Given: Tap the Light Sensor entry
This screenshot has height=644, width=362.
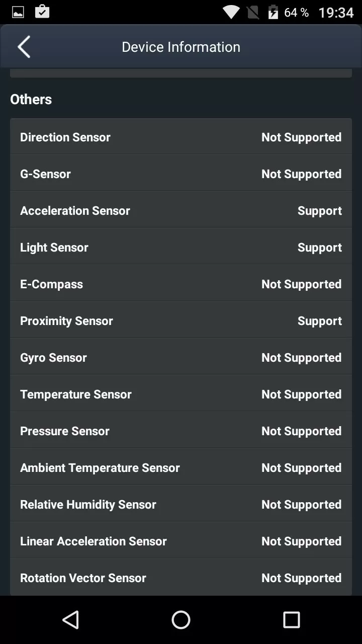Looking at the screenshot, I should point(181,248).
